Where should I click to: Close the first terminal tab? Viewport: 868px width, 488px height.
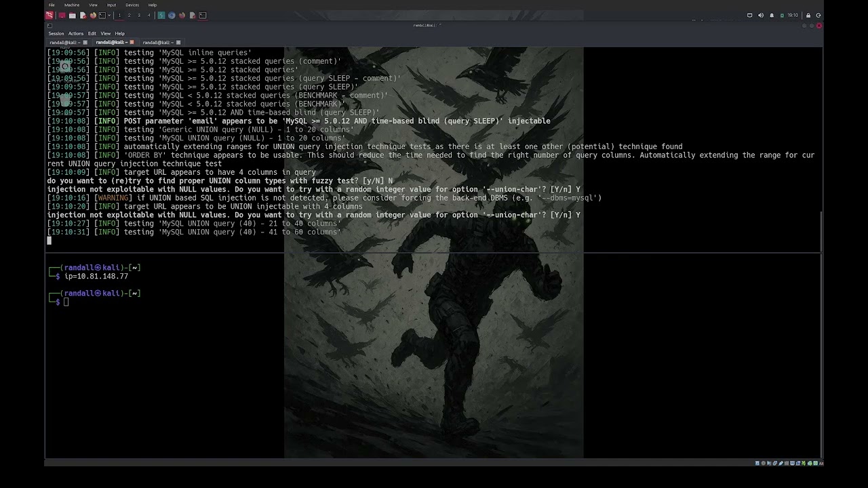[85, 42]
